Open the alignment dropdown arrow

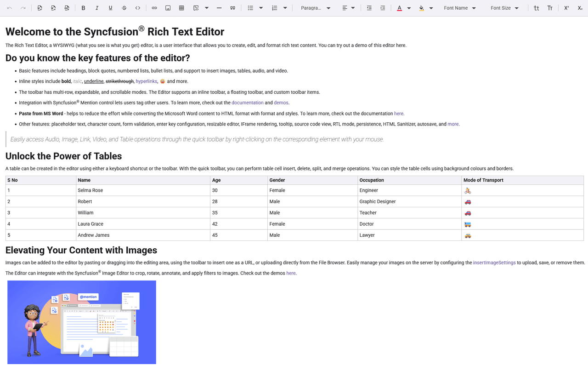pos(353,8)
